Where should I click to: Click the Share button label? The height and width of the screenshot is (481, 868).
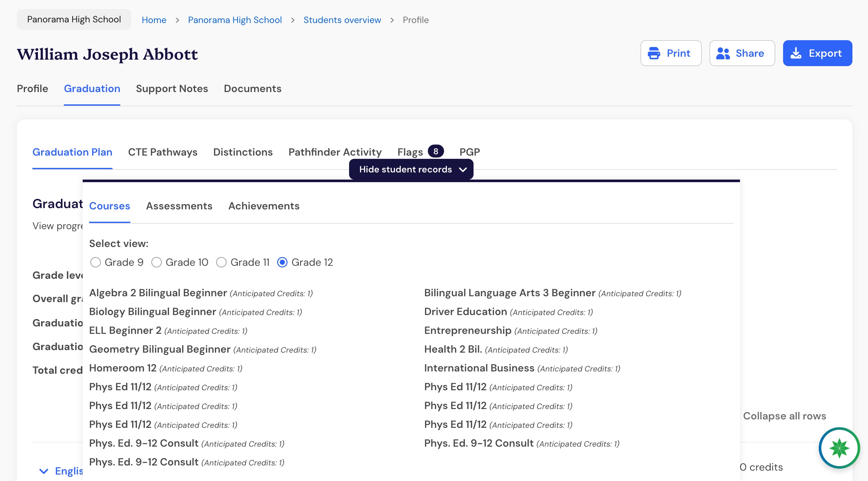click(750, 53)
